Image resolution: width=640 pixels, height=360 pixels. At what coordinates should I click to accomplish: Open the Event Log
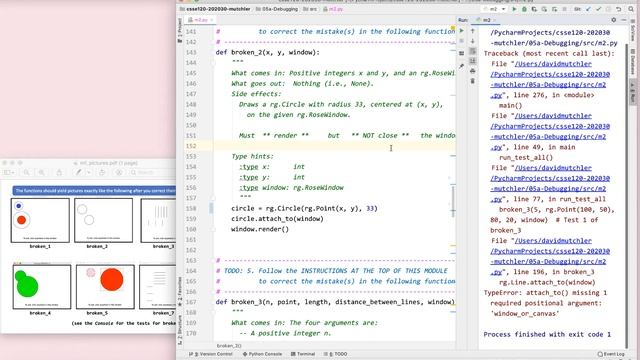click(611, 354)
